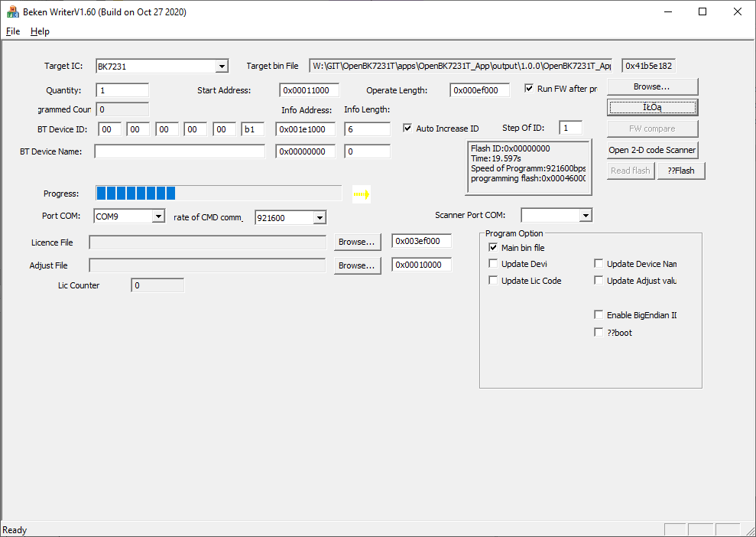The width and height of the screenshot is (756, 537).
Task: Click the flashing Progress bar
Action: pos(219,194)
